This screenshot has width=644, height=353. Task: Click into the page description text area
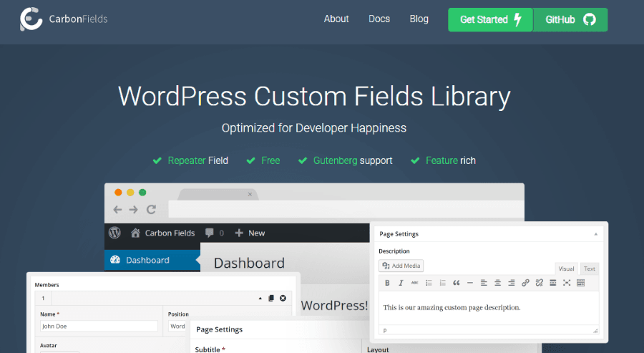489,308
